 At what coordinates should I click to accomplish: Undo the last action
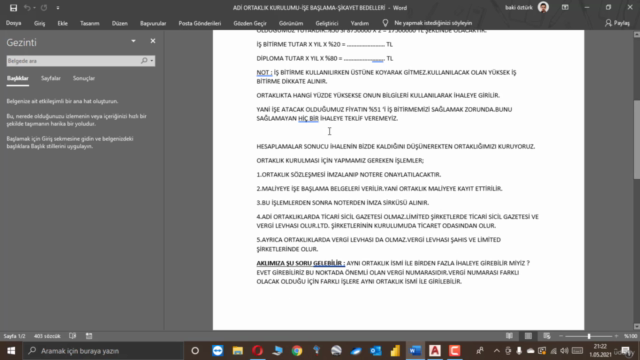[27, 8]
